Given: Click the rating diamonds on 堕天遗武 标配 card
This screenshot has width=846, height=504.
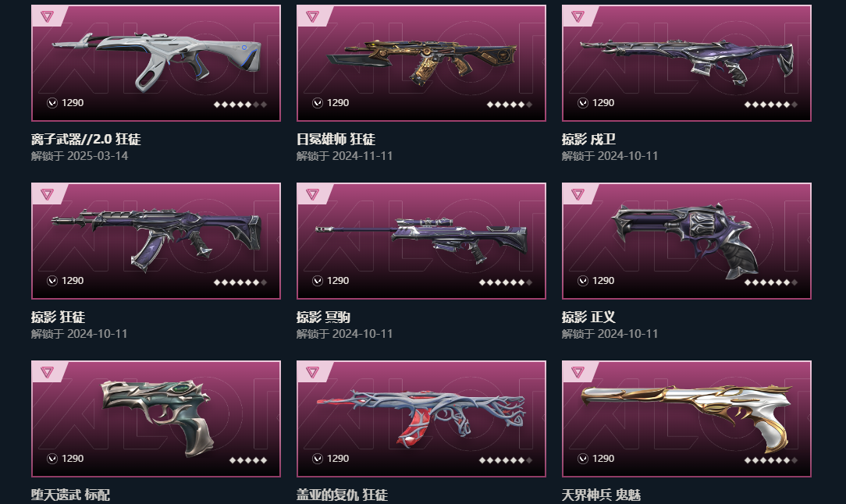Looking at the screenshot, I should tap(248, 460).
